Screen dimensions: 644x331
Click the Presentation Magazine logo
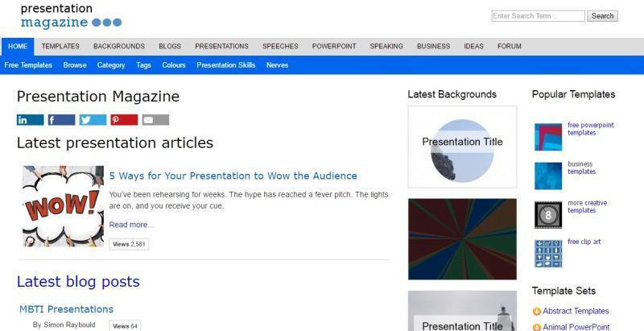click(71, 15)
